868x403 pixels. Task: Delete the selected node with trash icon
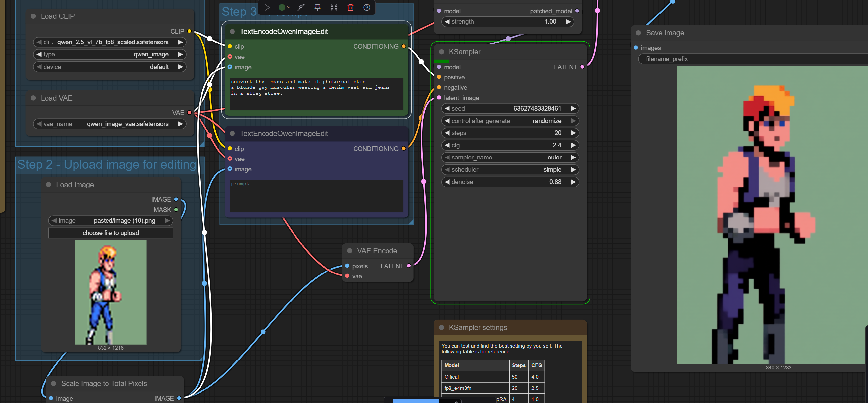point(351,7)
